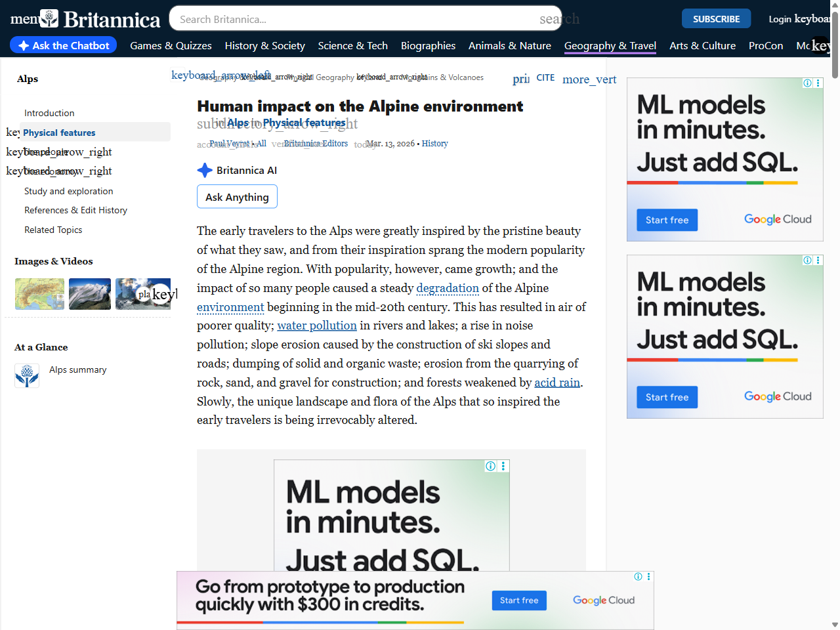Open the more_vert options icon

589,79
